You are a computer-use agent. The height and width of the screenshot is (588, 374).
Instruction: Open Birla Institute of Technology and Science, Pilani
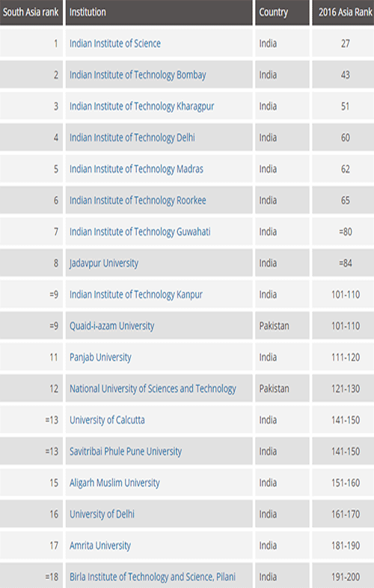153,577
